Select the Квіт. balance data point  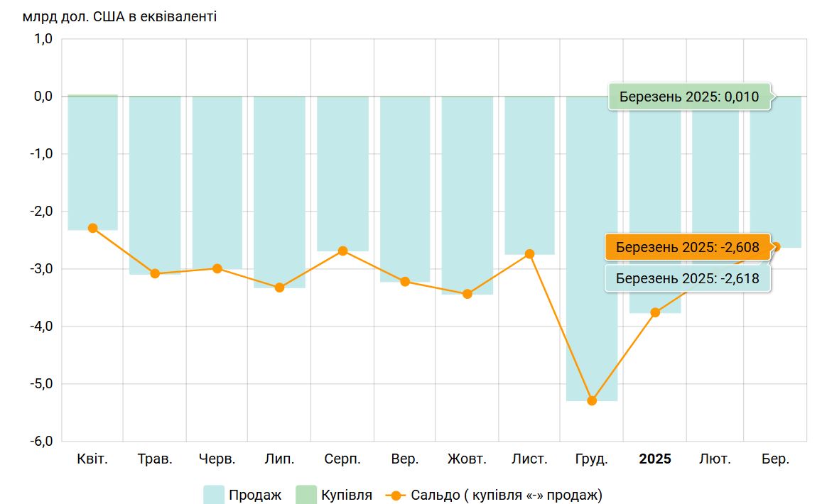tap(93, 228)
